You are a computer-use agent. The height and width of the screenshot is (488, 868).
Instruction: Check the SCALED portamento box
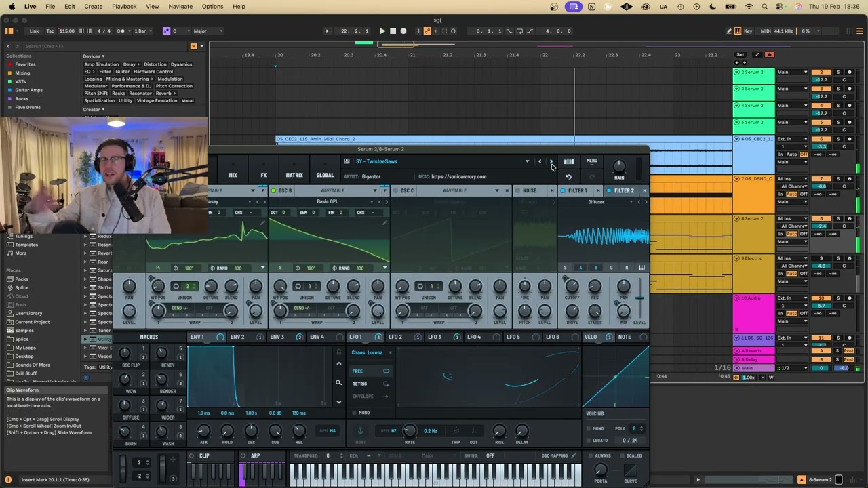coord(621,455)
